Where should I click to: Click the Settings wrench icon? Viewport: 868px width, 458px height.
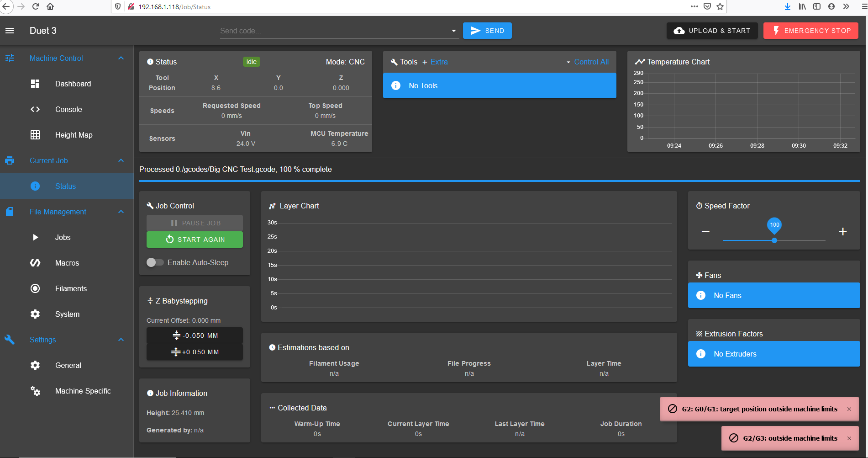coord(10,340)
